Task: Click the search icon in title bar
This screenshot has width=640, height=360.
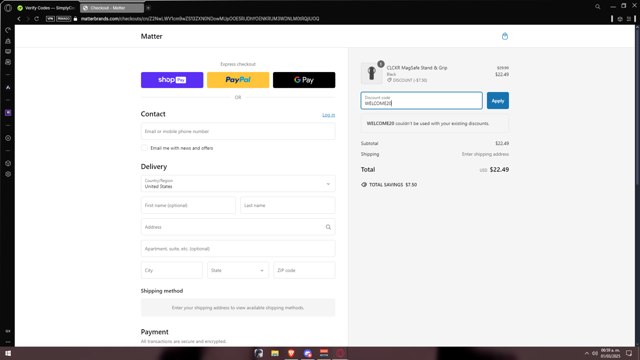Action: (x=598, y=7)
